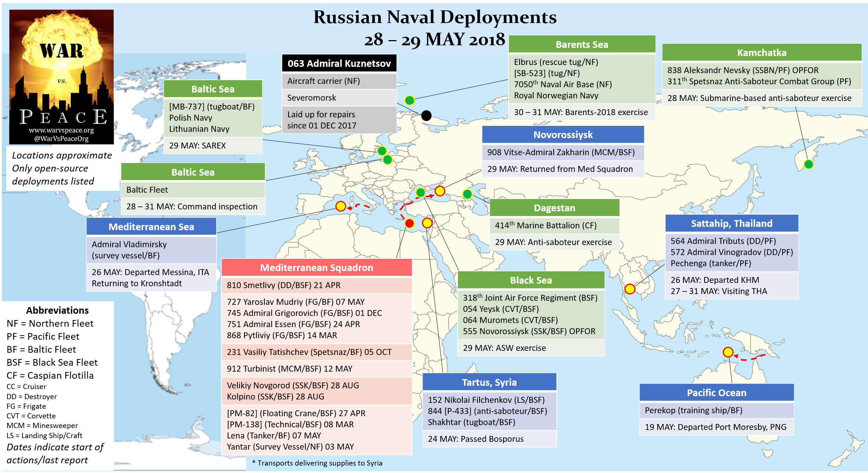
Task: Select the 063 Admiral Kuznetsov header
Action: 339,63
